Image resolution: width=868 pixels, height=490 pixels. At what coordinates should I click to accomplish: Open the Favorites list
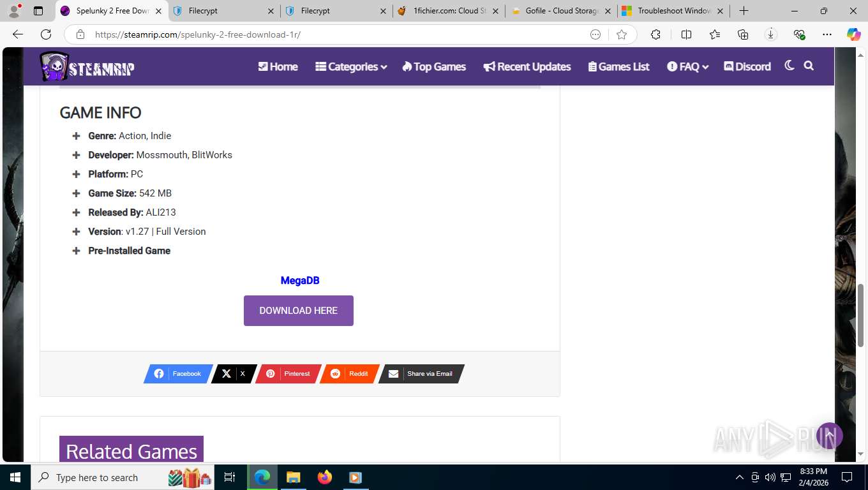pyautogui.click(x=715, y=34)
